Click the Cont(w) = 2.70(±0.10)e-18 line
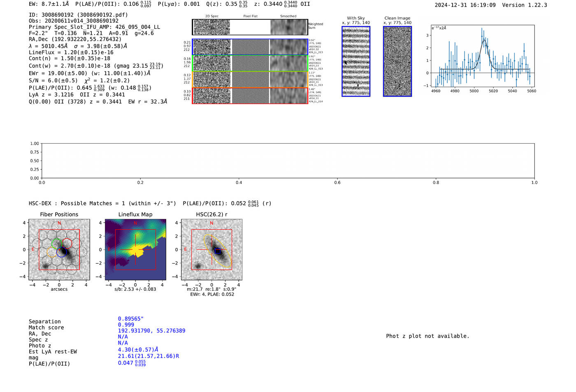The width and height of the screenshot is (576, 392). point(96,66)
